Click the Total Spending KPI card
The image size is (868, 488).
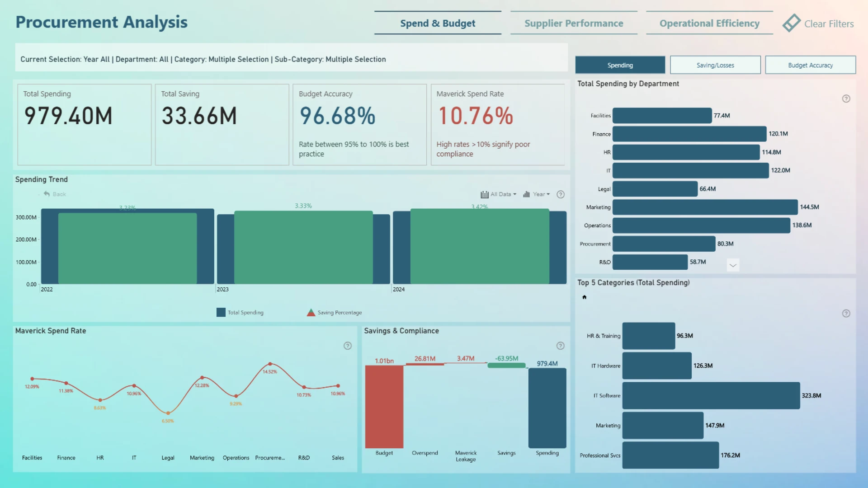(x=85, y=125)
